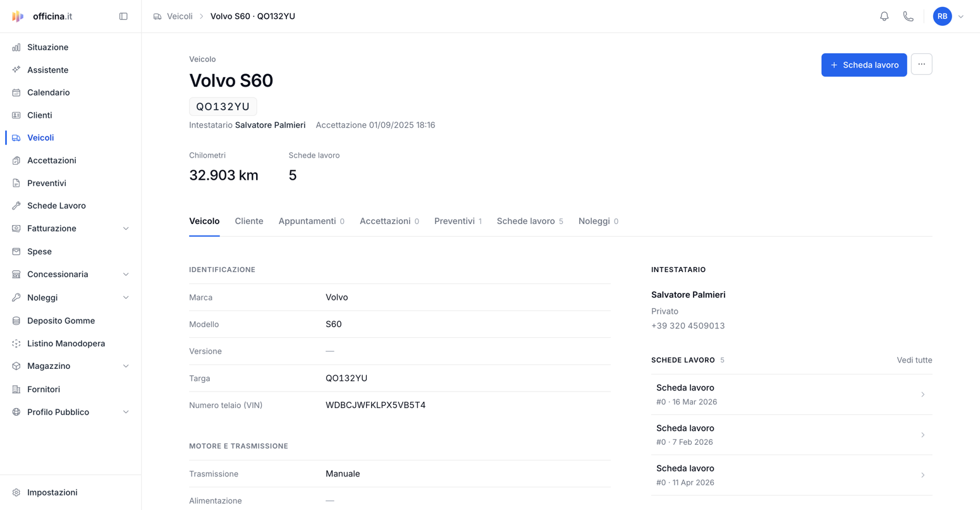Click the Profilo Pubblico globe icon

coord(16,412)
